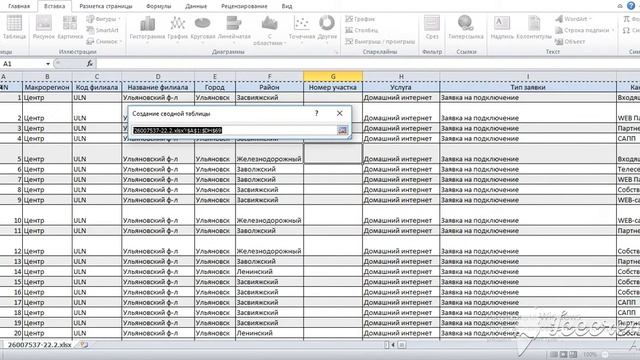Select the Макрорегион header cell
Image resolution: width=640 pixels, height=360 pixels.
click(47, 87)
